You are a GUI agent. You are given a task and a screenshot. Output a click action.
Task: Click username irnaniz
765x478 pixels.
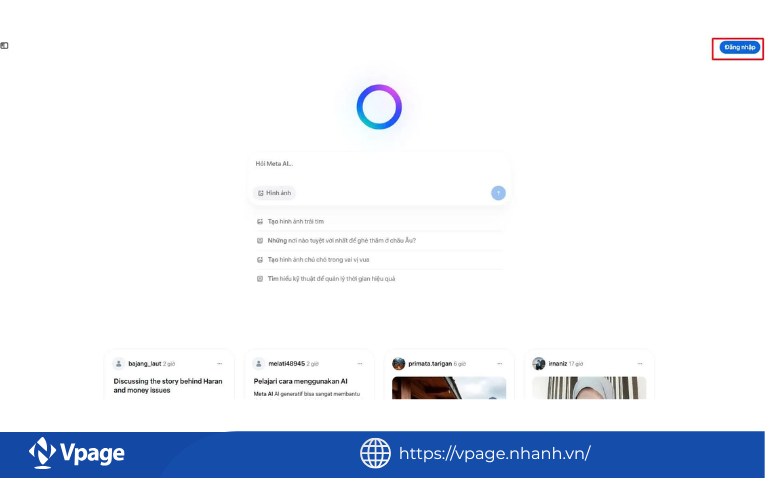click(558, 364)
